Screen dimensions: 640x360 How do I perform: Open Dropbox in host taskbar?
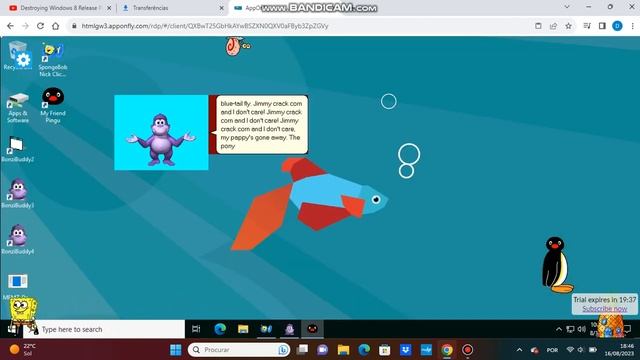pos(405,350)
